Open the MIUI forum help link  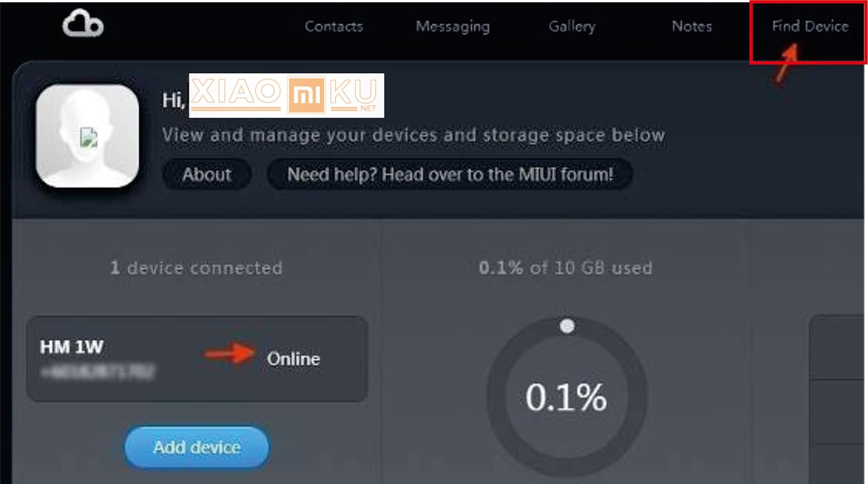coord(450,174)
